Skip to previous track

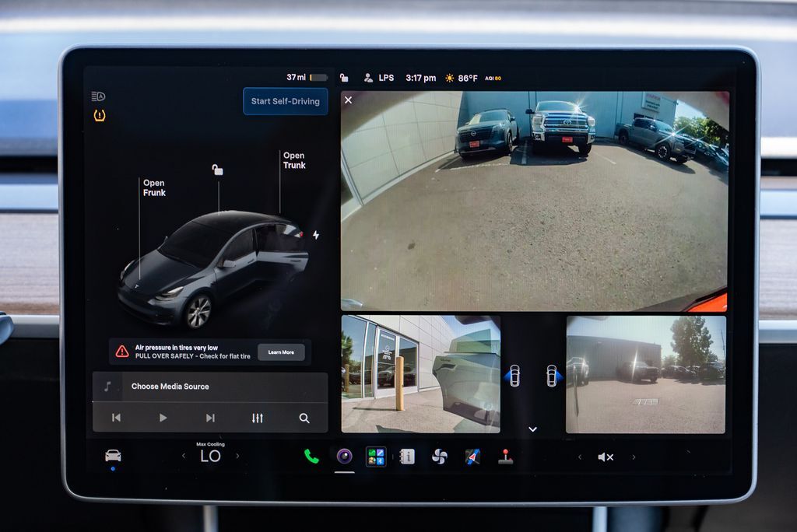coord(116,418)
